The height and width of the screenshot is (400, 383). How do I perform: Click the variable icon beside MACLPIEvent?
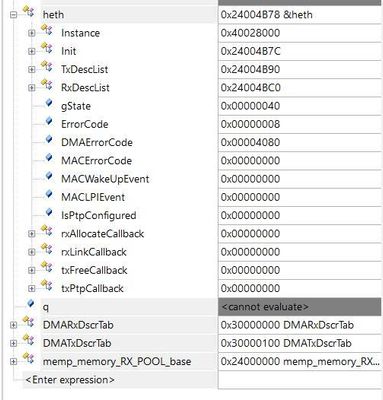click(49, 195)
